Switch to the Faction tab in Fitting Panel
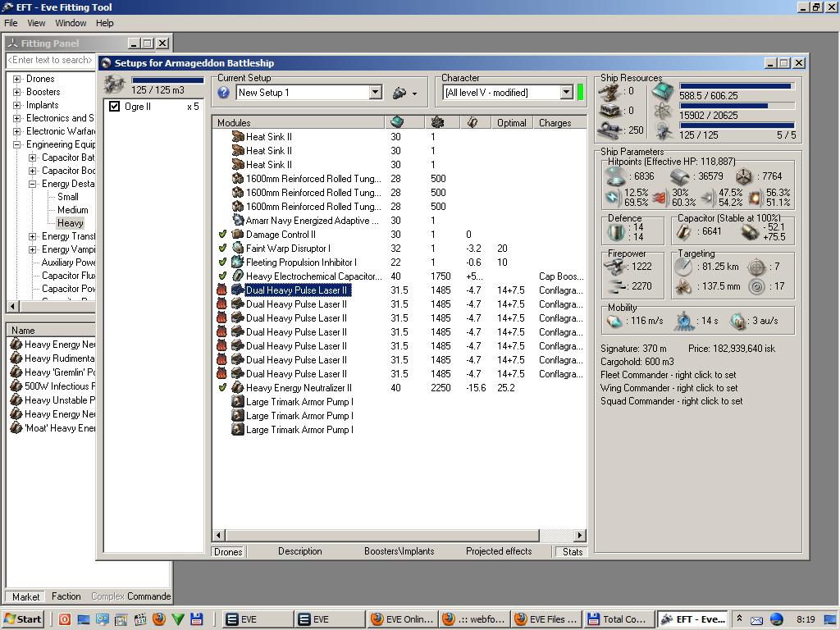The height and width of the screenshot is (630, 840). (x=66, y=596)
